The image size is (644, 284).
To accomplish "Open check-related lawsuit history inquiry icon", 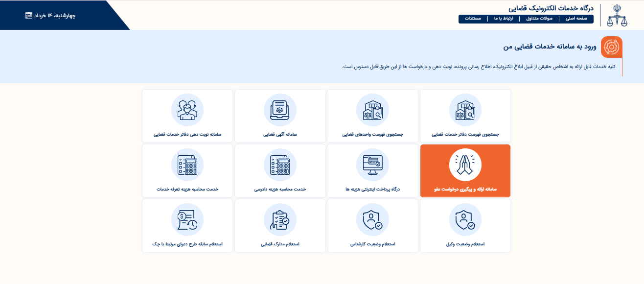I will pos(187,220).
